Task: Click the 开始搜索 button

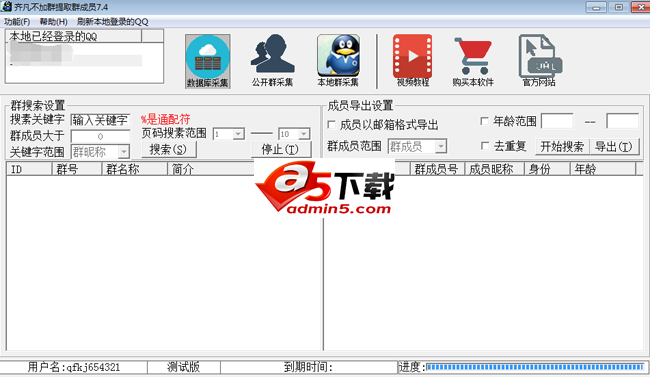Action: pos(562,146)
